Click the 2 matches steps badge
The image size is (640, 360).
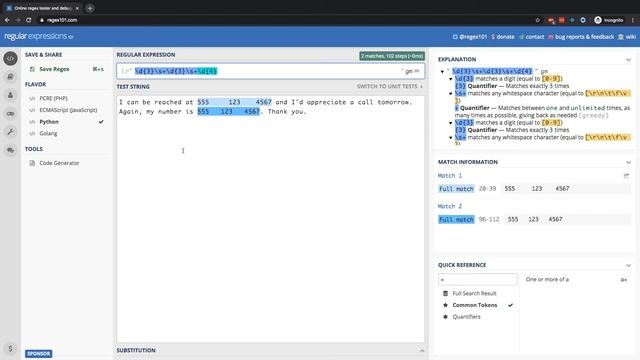click(392, 56)
